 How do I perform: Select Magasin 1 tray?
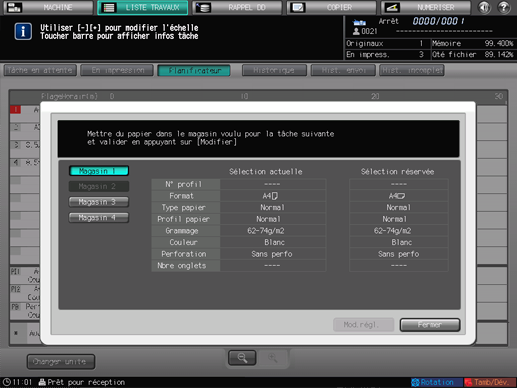[99, 171]
